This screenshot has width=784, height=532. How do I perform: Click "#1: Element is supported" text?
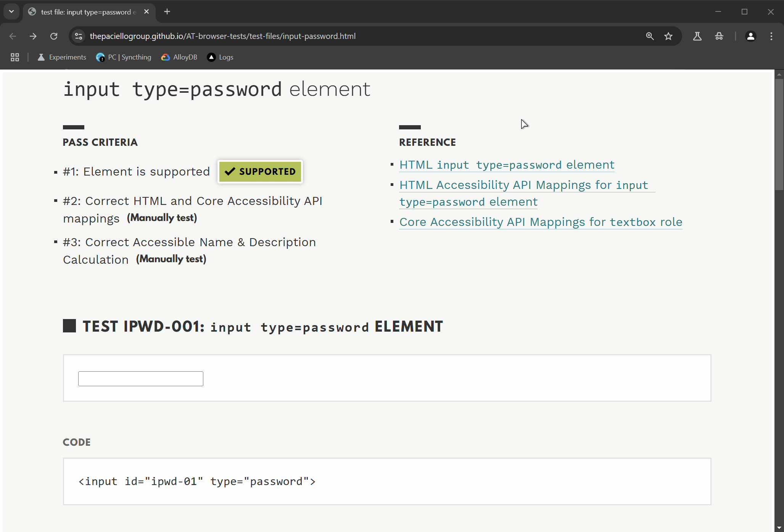click(136, 172)
